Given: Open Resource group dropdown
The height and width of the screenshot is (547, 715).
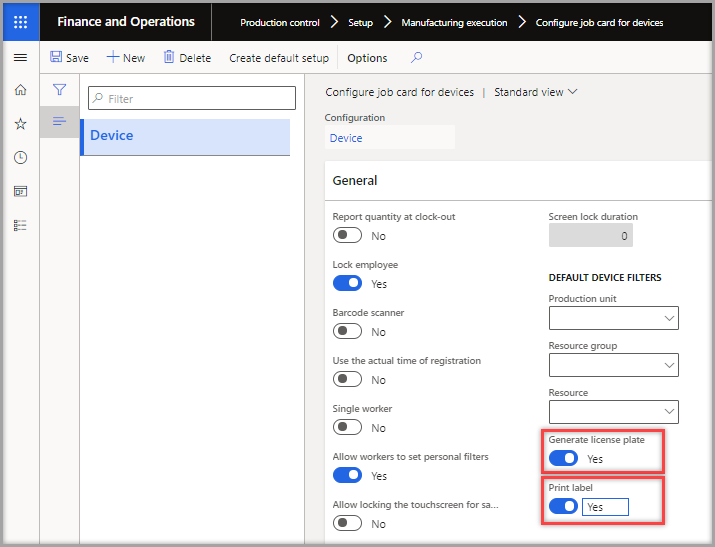Looking at the screenshot, I should 614,365.
